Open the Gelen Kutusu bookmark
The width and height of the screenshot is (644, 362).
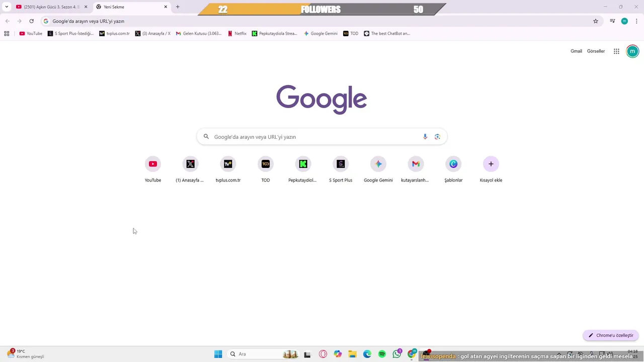click(199, 34)
